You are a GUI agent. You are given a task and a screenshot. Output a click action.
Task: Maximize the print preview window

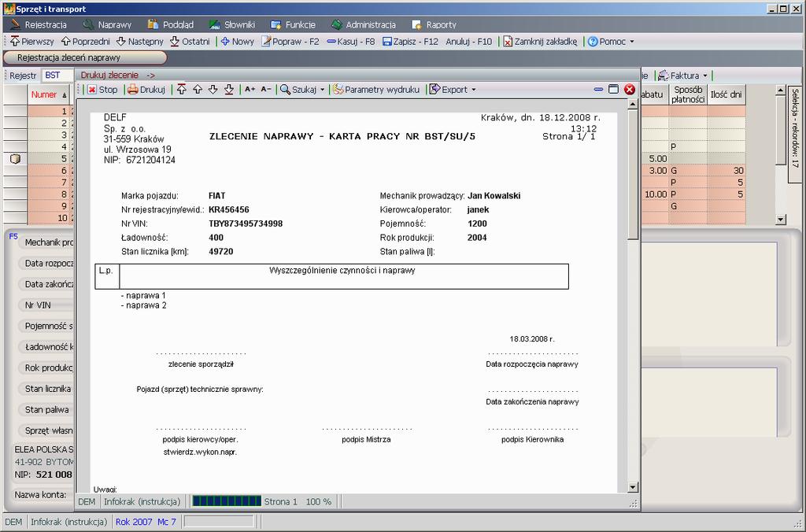tap(613, 90)
